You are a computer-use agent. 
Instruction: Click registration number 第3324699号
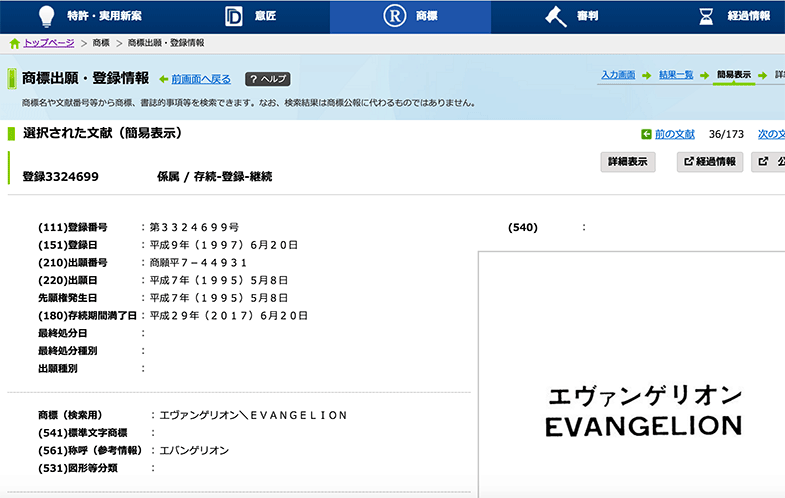click(x=194, y=227)
